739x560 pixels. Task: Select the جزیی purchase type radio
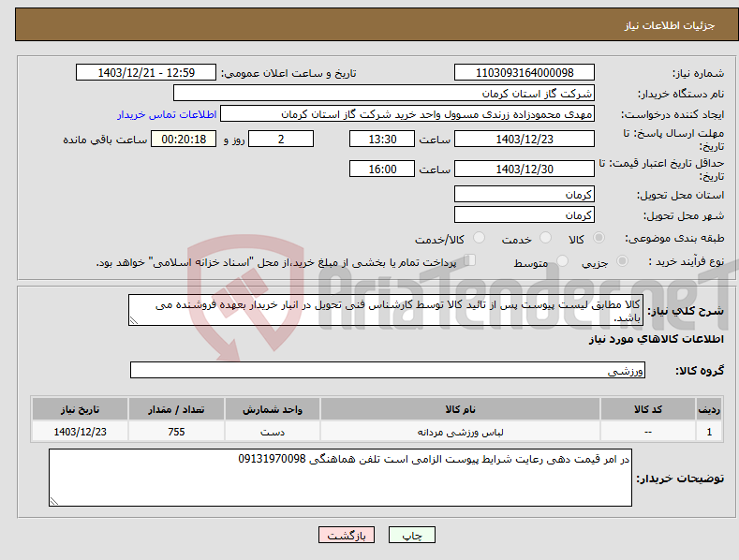tap(622, 260)
